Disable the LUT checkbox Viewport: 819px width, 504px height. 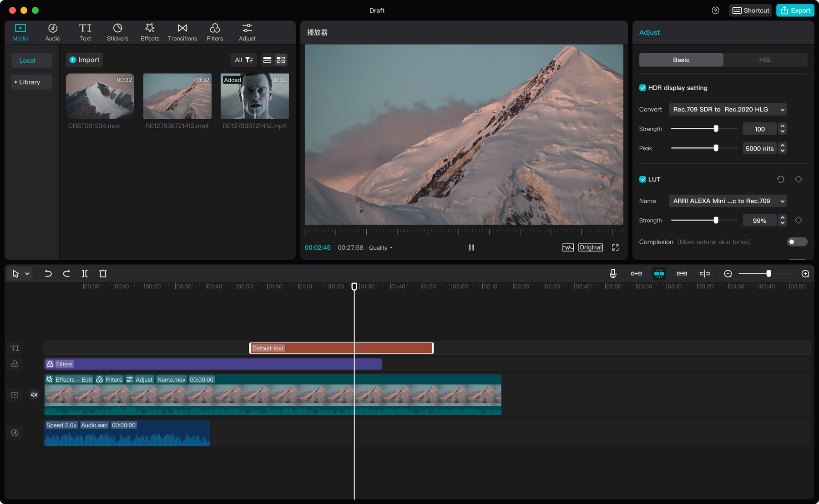pos(642,179)
